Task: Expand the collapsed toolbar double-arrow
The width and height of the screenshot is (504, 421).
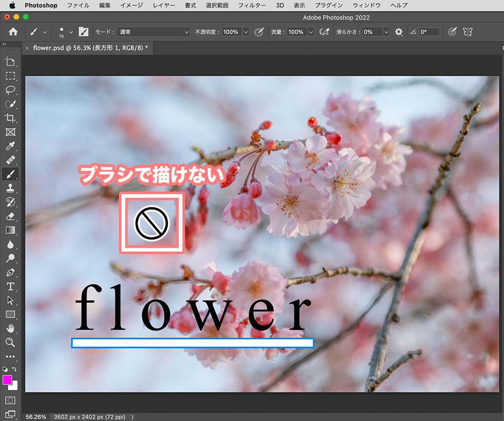Action: tap(4, 44)
